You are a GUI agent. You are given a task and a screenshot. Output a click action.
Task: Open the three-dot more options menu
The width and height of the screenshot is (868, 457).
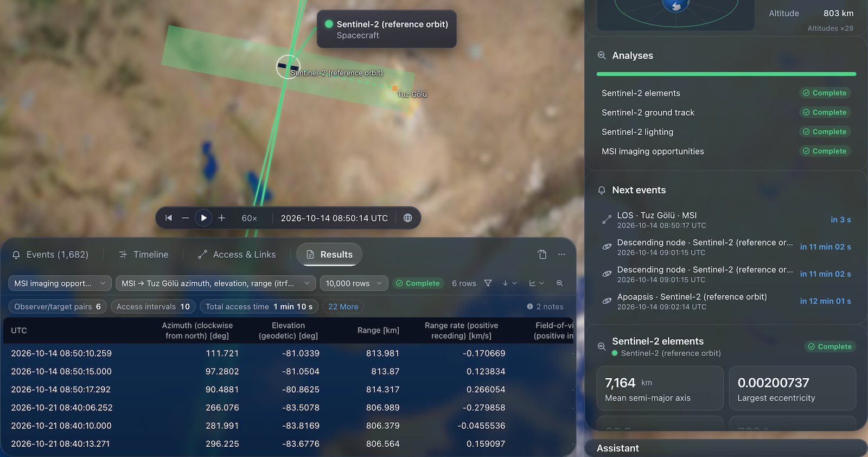tap(561, 254)
